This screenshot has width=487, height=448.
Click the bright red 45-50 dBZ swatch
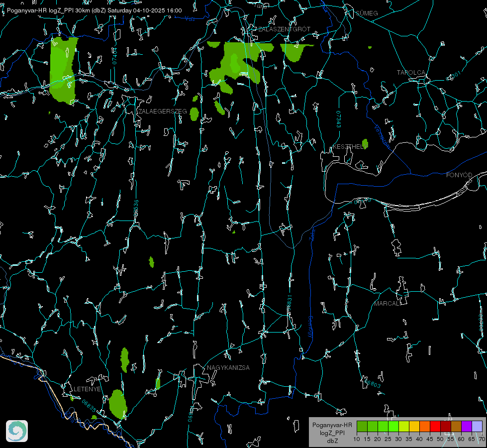(435, 426)
